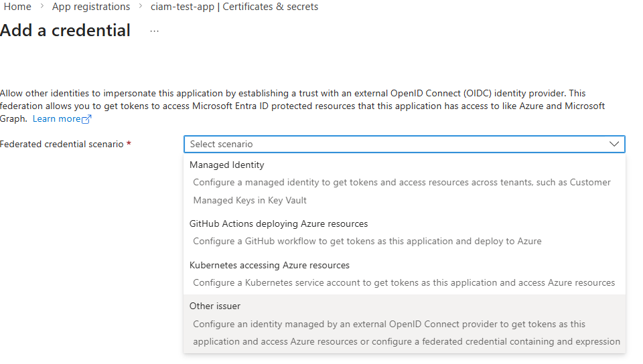Pick Kubernetes accessing Azure resources option
643x364 pixels.
click(x=269, y=265)
